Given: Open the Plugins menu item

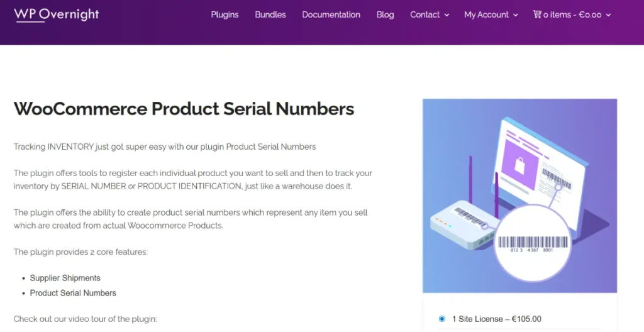Looking at the screenshot, I should click(x=225, y=14).
